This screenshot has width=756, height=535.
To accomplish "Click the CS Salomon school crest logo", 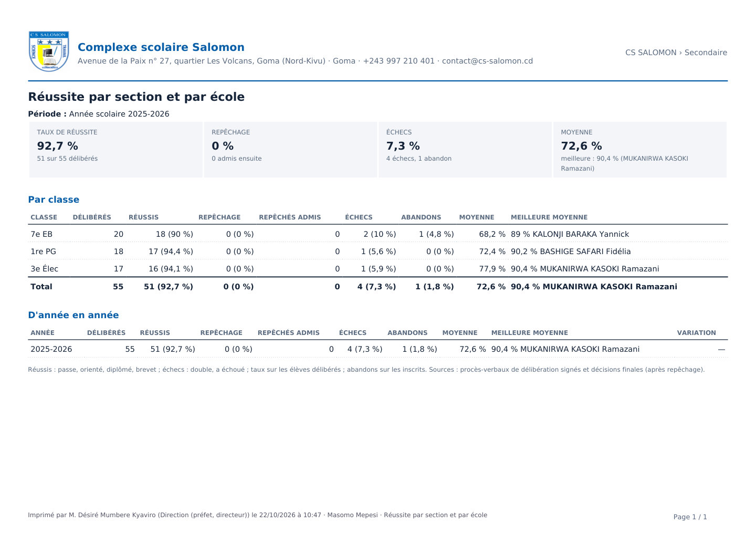I will 49,51.
